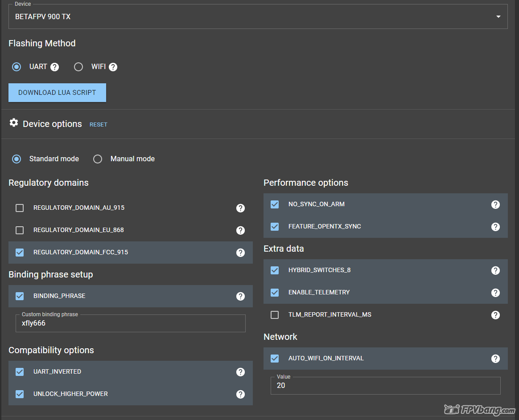Open help for UART flashing method

click(x=54, y=67)
